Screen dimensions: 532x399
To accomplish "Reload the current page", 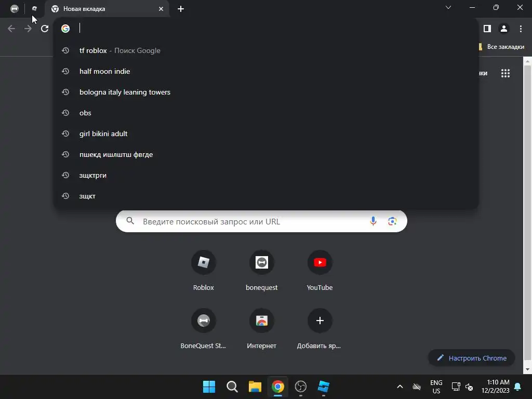I will click(x=45, y=29).
